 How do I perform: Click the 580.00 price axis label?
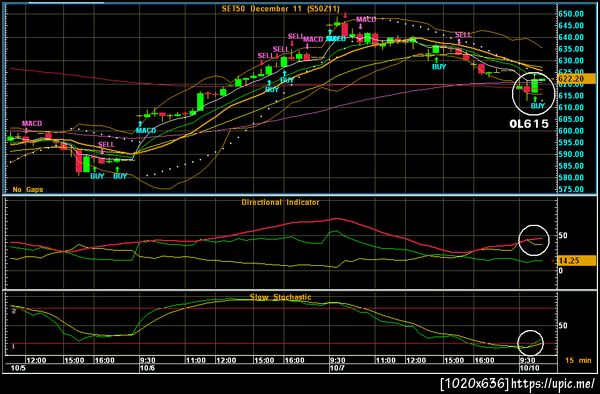[571, 177]
